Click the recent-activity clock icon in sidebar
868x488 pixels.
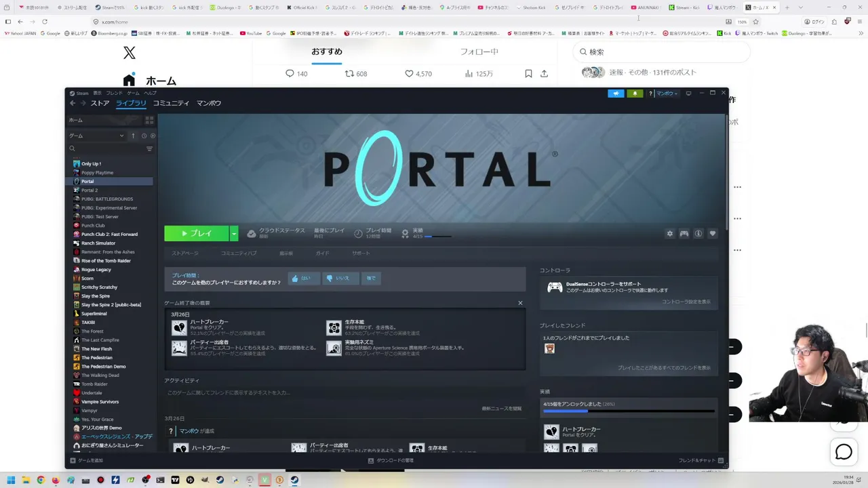[x=144, y=136]
